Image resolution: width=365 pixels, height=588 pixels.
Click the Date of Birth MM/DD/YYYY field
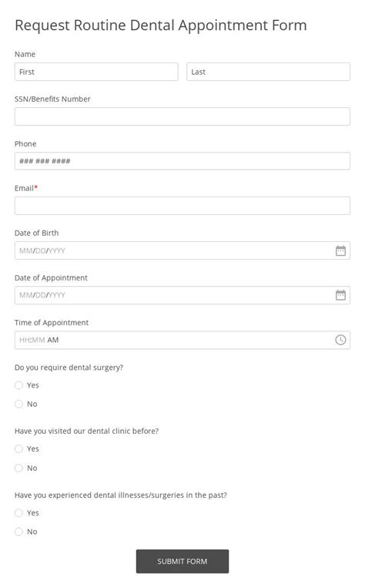[x=182, y=250]
